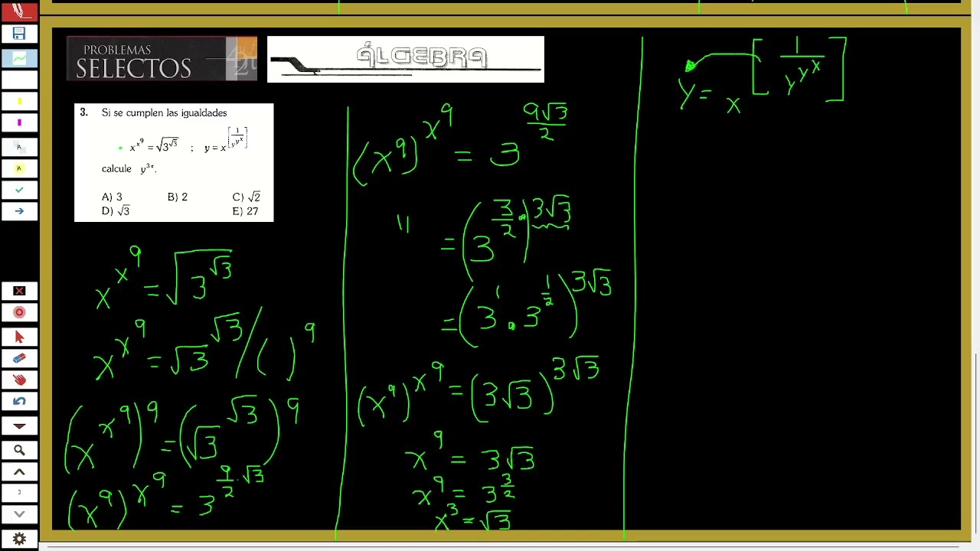Choose the yellow highlighter marker
Viewport: 980px width, 551px height.
19,101
